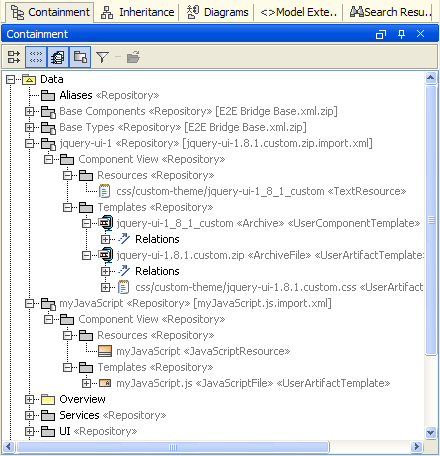Expand the Services repository node

30,415
